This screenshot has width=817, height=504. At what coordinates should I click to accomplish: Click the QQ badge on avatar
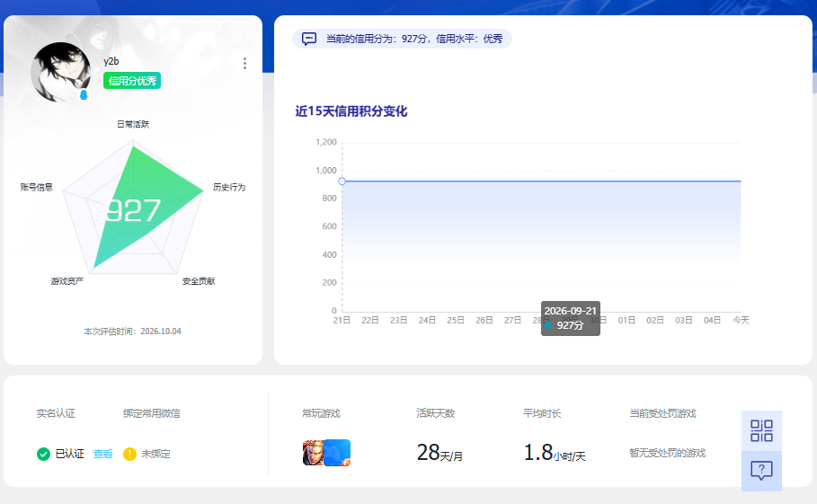coord(84,95)
